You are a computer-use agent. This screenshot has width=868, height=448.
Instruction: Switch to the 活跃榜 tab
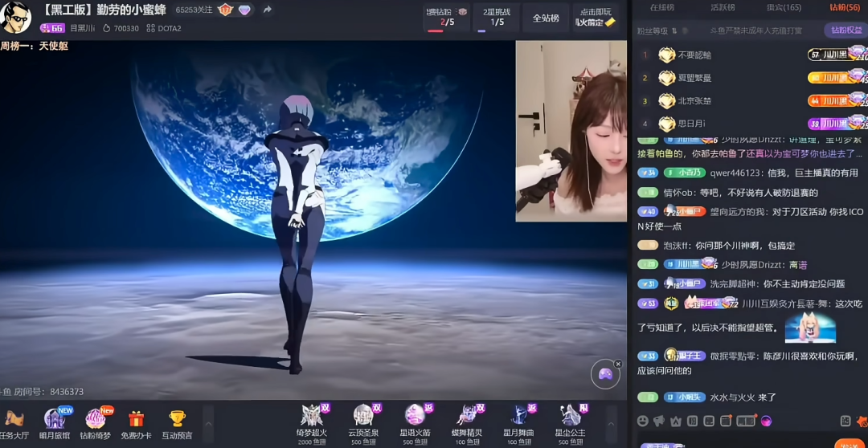723,7
